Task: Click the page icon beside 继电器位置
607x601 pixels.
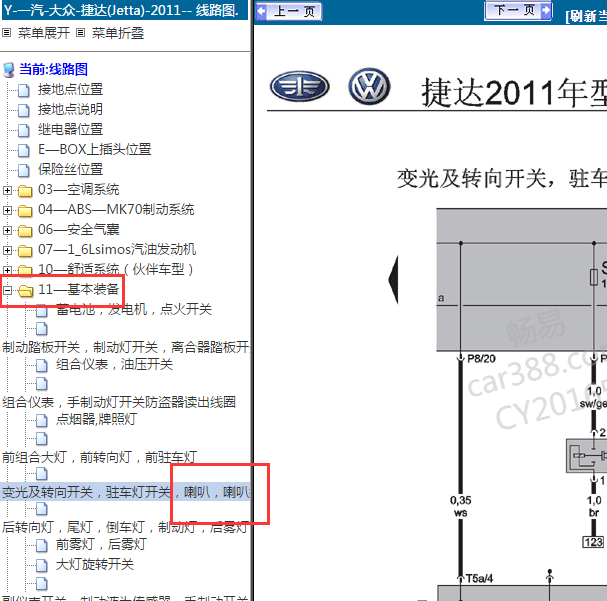Action: (x=24, y=130)
